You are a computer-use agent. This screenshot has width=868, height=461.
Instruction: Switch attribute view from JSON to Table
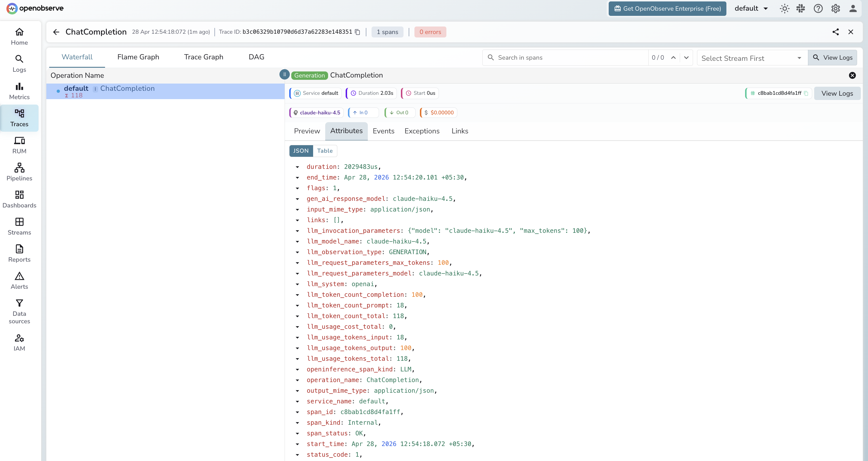point(324,151)
